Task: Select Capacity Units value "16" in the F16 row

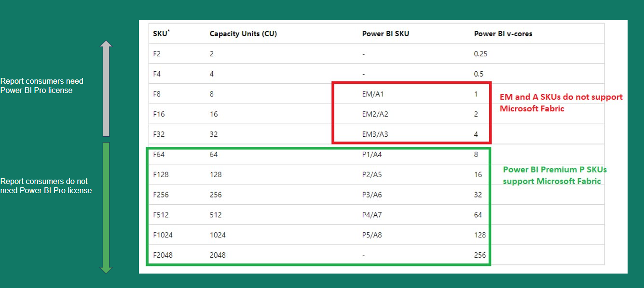Action: coord(213,114)
